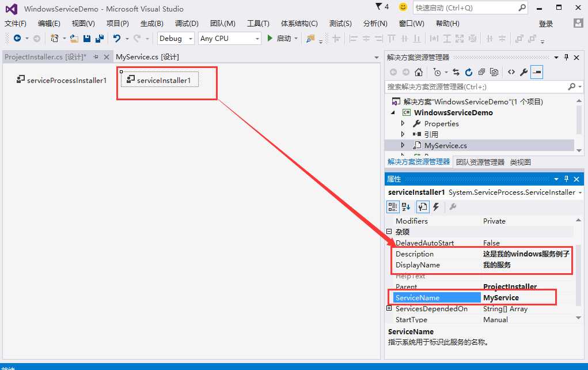Open the object selector dropdown in Properties
The width and height of the screenshot is (588, 370).
click(x=580, y=192)
